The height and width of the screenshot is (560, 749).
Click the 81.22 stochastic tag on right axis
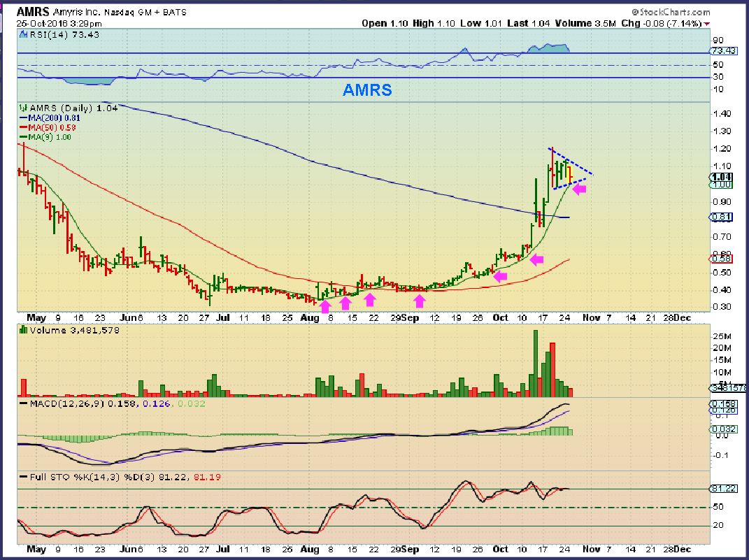coord(724,489)
